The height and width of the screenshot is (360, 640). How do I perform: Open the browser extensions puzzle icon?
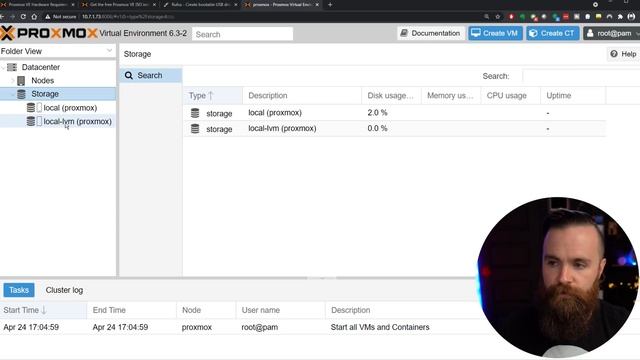click(x=620, y=17)
